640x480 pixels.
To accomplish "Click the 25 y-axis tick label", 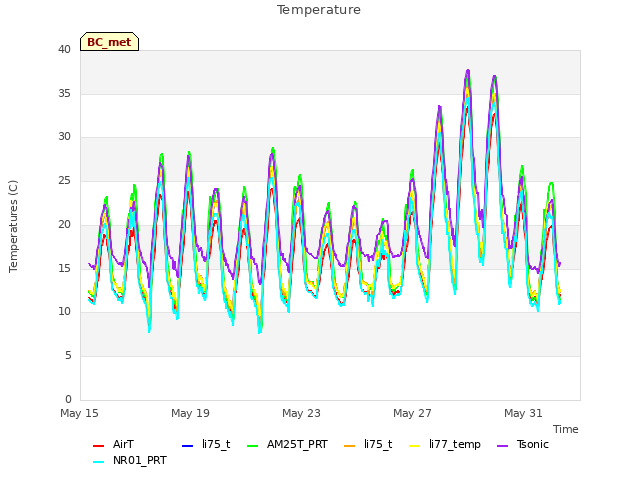I will (x=64, y=180).
